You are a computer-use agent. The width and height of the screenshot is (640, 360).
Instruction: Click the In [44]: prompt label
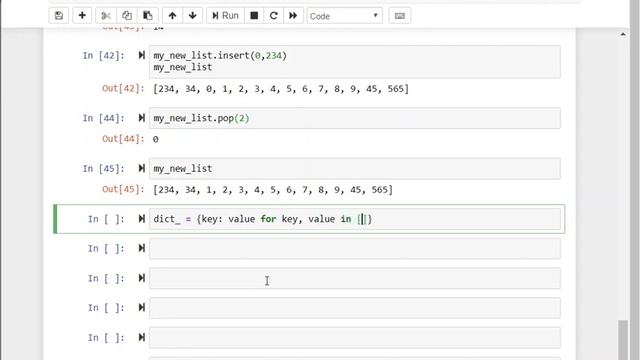104,118
